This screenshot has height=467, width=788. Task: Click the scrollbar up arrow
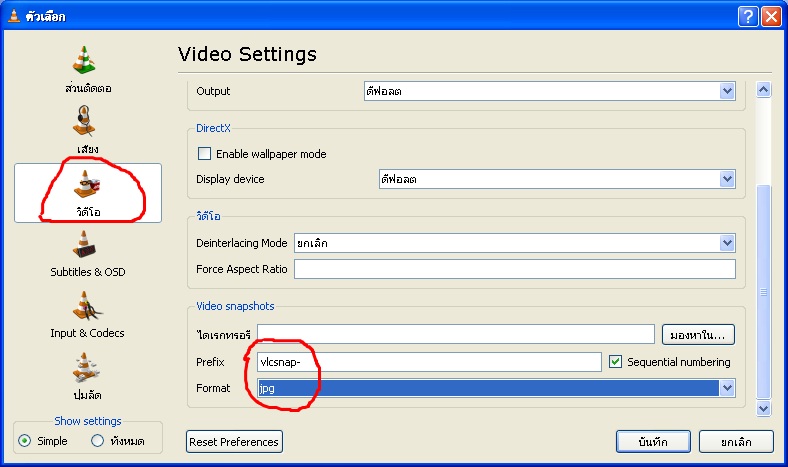(x=763, y=90)
